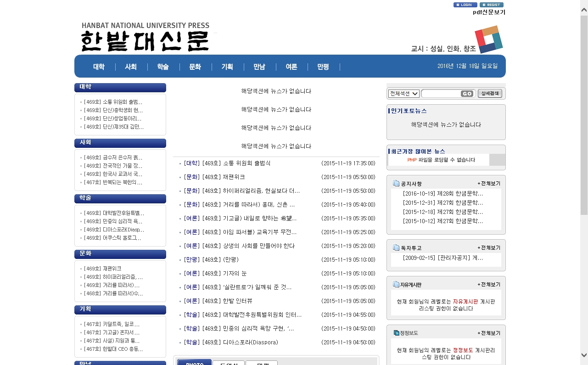
Task: Click the 자유게시판 document icon
Action: tap(396, 284)
